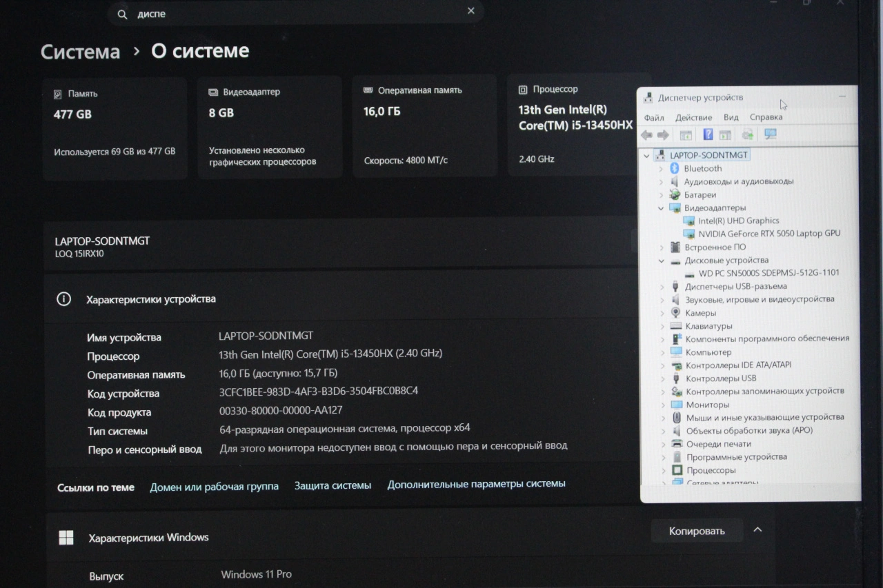Click into the Settings search field

tap(295, 13)
